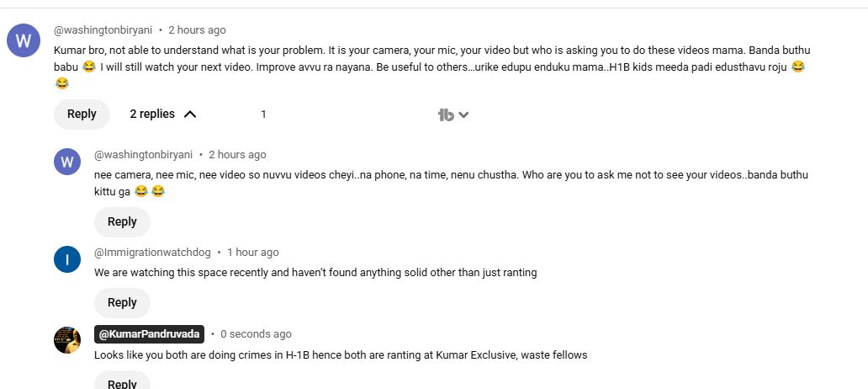The image size is (868, 389).
Task: Open the blue I avatar of Immigrationwatchdog
Action: tap(67, 259)
